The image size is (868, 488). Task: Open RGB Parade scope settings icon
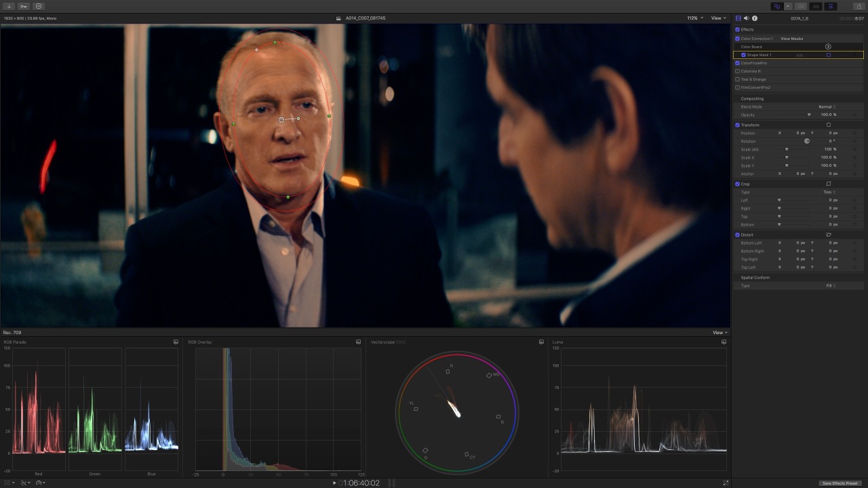click(176, 342)
